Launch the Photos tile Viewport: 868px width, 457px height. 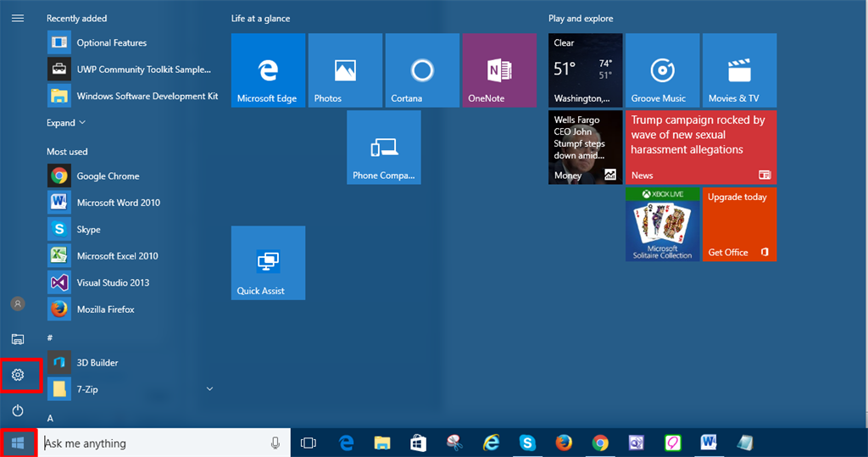(x=345, y=70)
